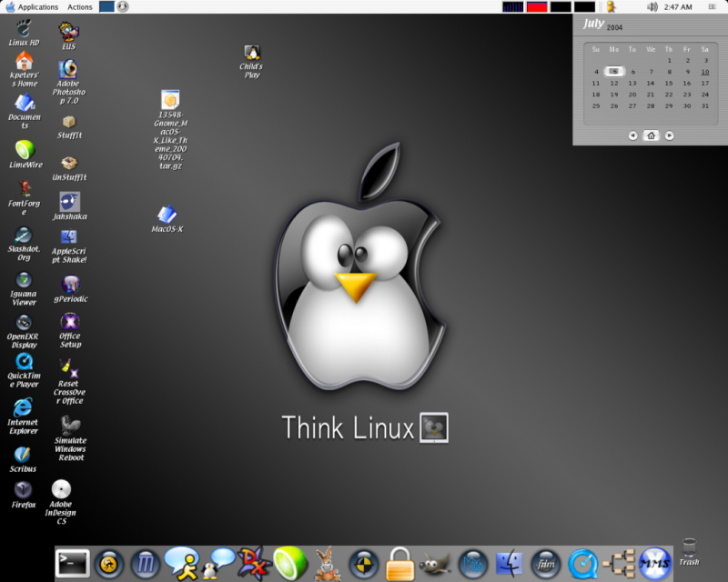
Task: Launch QuickTime Q icon in dock
Action: [583, 565]
